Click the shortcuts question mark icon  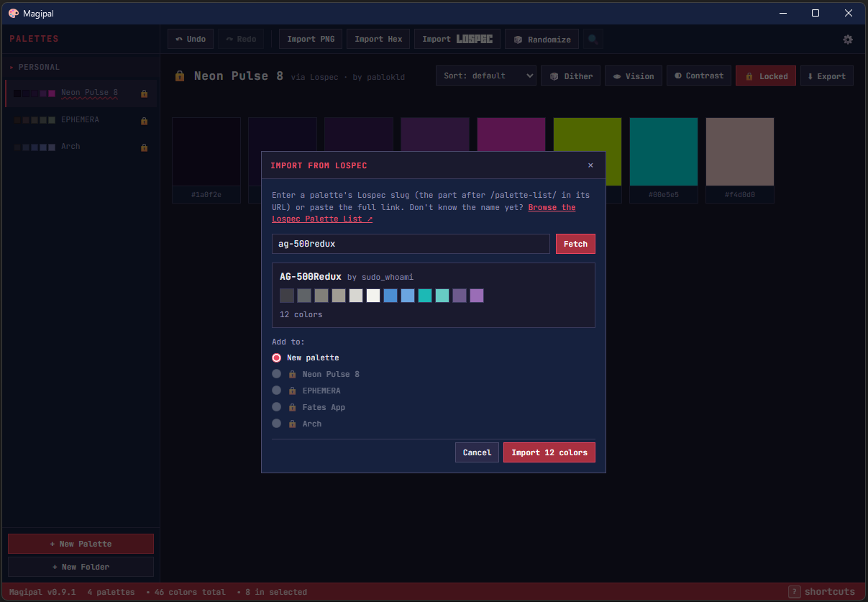point(794,592)
